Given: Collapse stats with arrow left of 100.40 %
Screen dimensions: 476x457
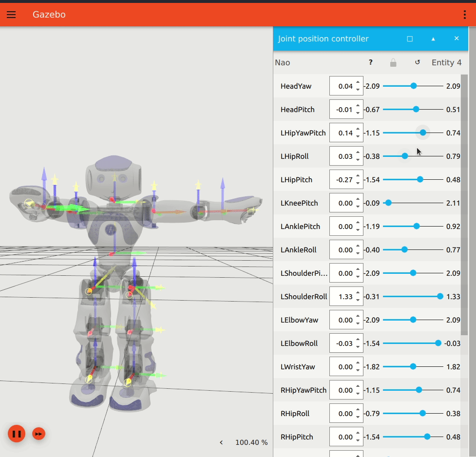Looking at the screenshot, I should click(x=221, y=442).
